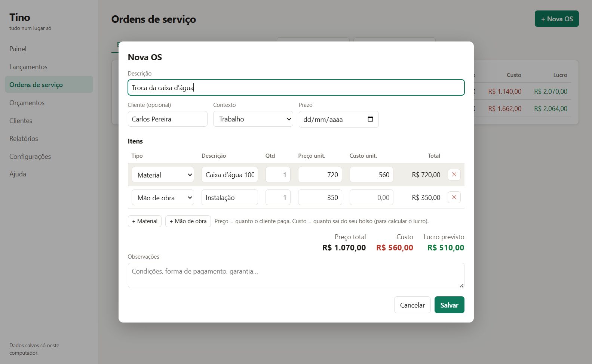592x364 pixels.
Task: Cancel the Nova OS dialog
Action: [412, 305]
